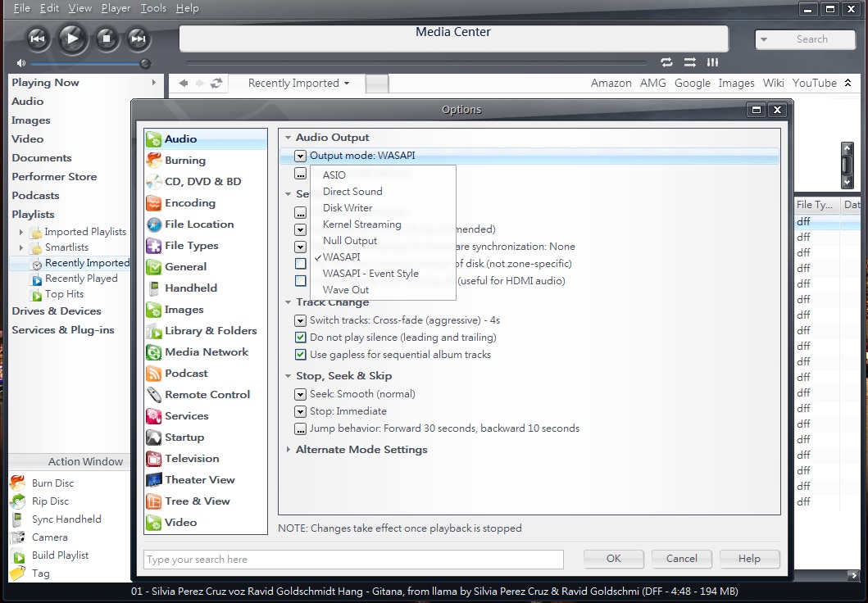Image resolution: width=868 pixels, height=603 pixels.
Task: Open the Switch tracks cross-fade dropdown
Action: tap(301, 320)
